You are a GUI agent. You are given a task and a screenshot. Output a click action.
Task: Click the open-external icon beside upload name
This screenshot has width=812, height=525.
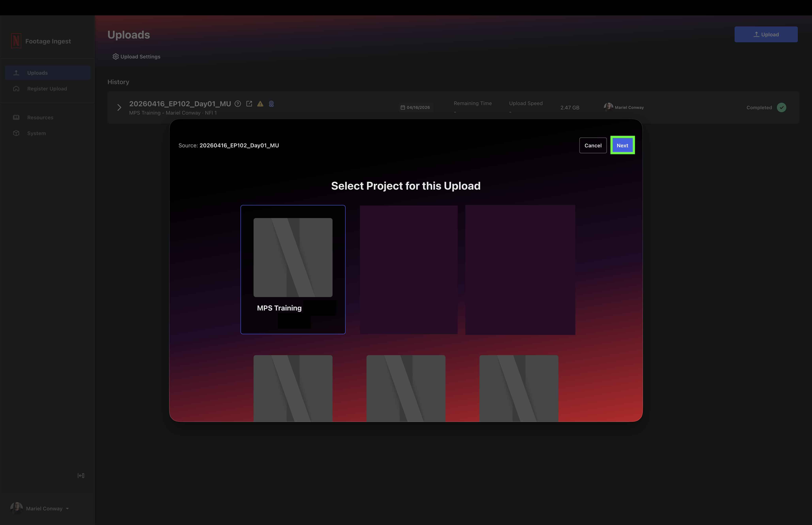click(x=249, y=104)
